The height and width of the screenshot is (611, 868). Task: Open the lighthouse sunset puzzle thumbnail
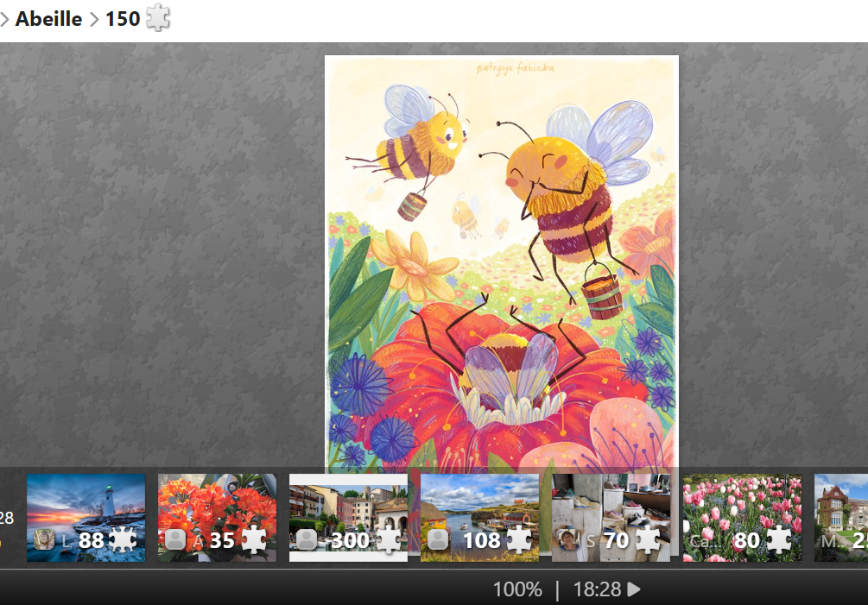[86, 518]
